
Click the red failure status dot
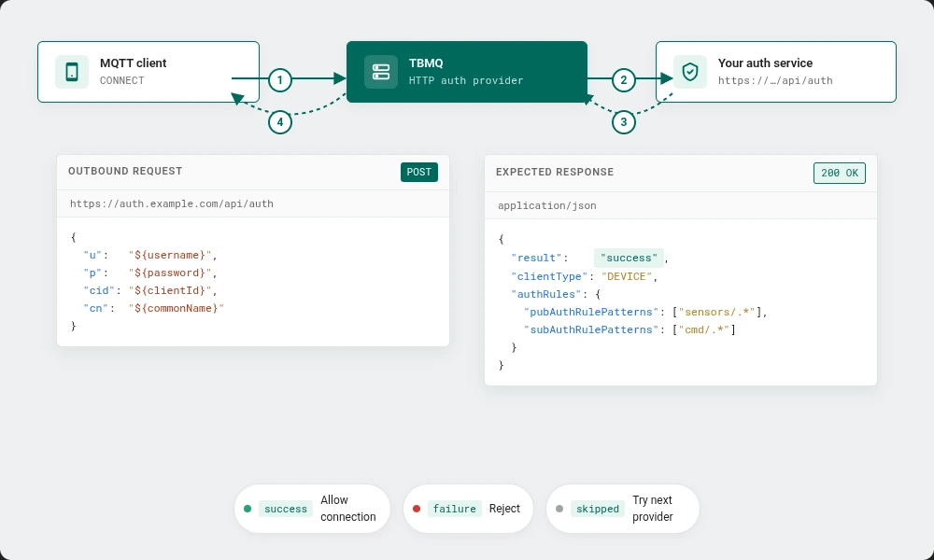coord(417,509)
